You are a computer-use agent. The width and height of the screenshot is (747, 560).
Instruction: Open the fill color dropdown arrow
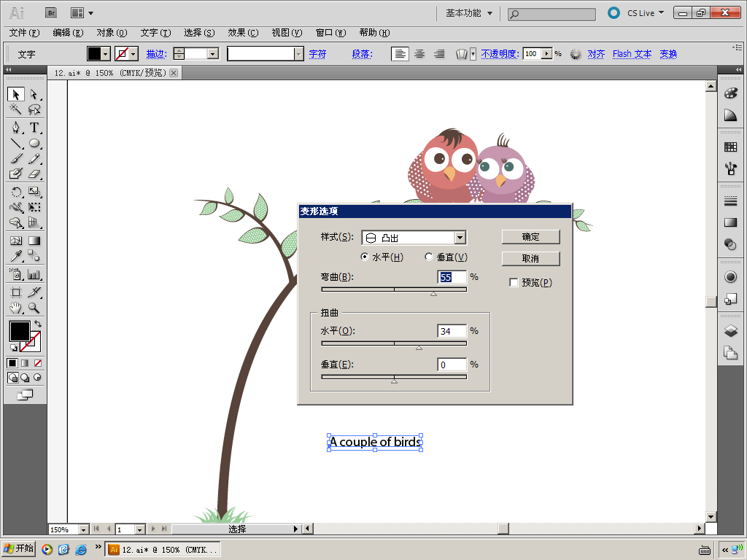point(106,54)
